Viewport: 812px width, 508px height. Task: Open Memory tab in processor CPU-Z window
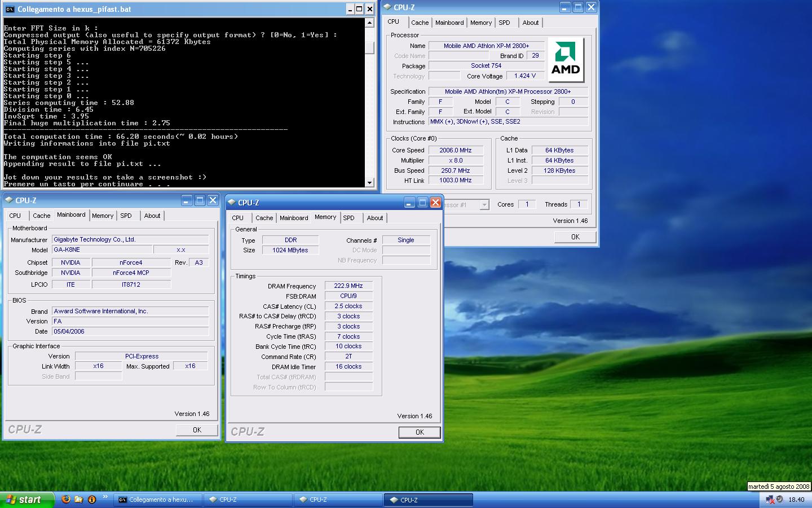click(x=481, y=23)
